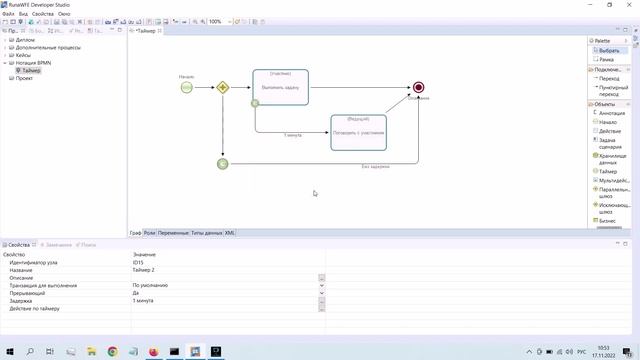Screen dimensions: 640x360
Task: Click the zoom in toolbar icon
Action: [203, 22]
